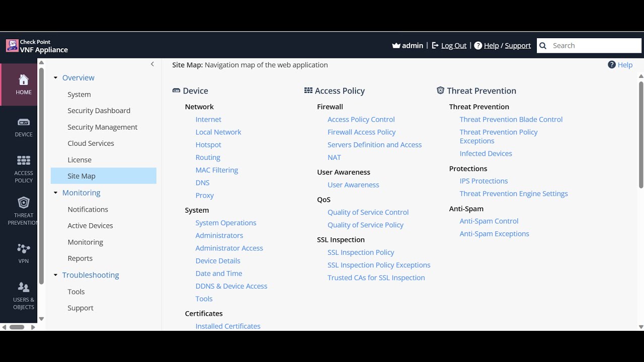Open the Proxy link
The image size is (644, 362).
[204, 196]
